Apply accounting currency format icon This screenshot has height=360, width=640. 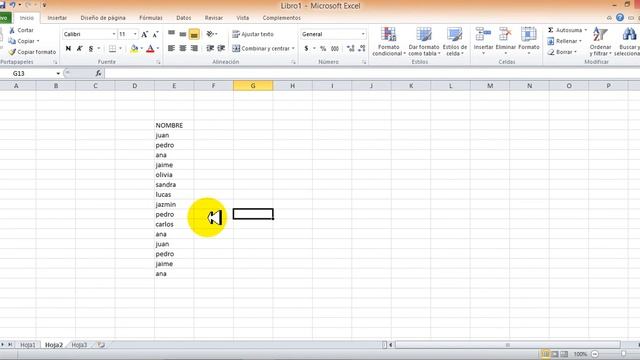point(306,49)
